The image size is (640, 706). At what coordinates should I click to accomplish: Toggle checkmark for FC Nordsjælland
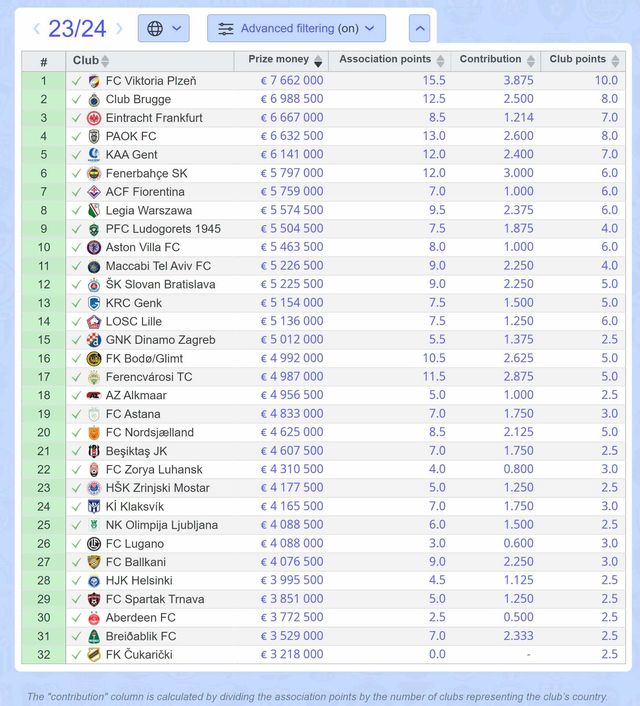pyautogui.click(x=77, y=432)
